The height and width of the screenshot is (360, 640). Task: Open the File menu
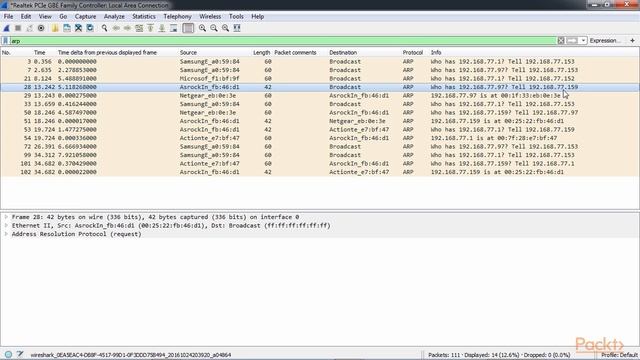pos(9,16)
